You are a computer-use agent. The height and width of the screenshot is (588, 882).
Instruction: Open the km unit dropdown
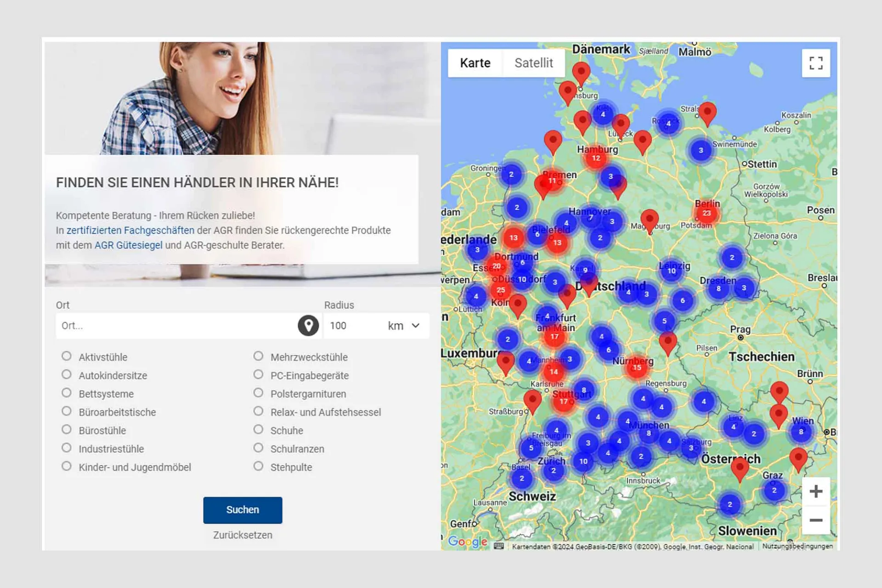pyautogui.click(x=404, y=326)
